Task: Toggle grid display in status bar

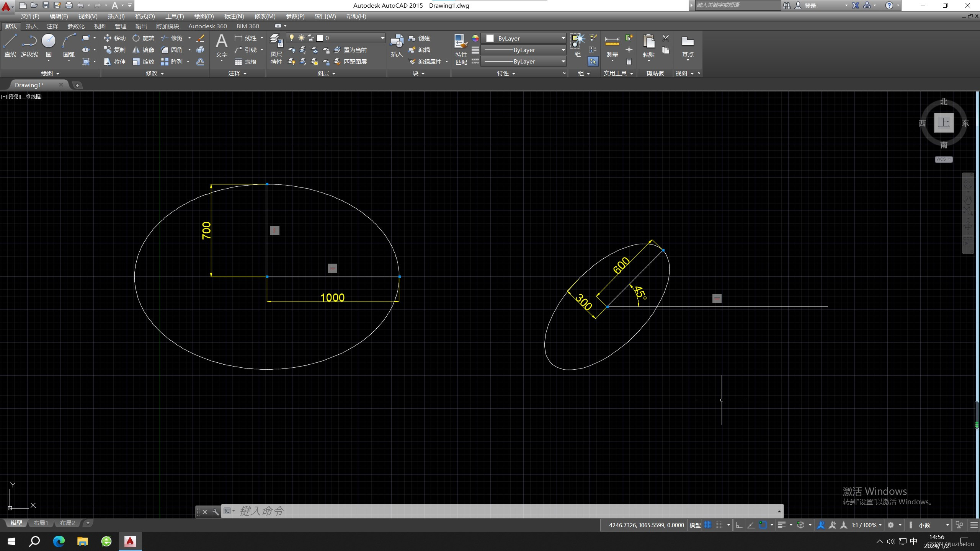Action: (708, 525)
